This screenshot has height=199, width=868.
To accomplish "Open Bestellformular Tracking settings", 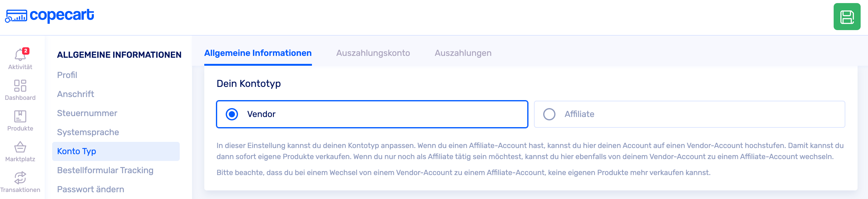I will [x=105, y=170].
